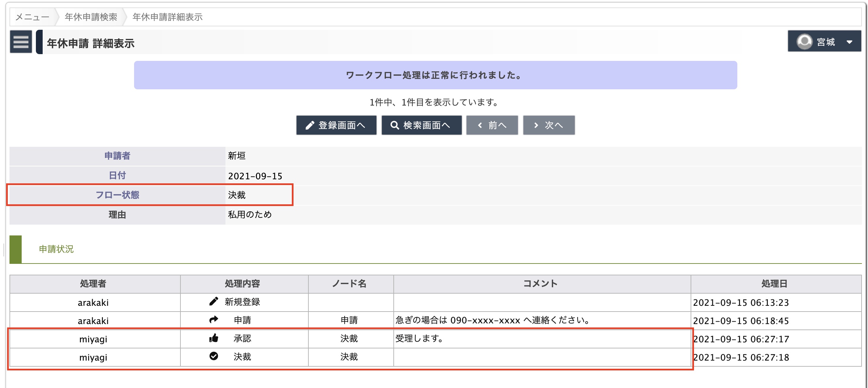This screenshot has height=388, width=868.
Task: Go to 年休申請検索 breadcrumb
Action: click(91, 17)
